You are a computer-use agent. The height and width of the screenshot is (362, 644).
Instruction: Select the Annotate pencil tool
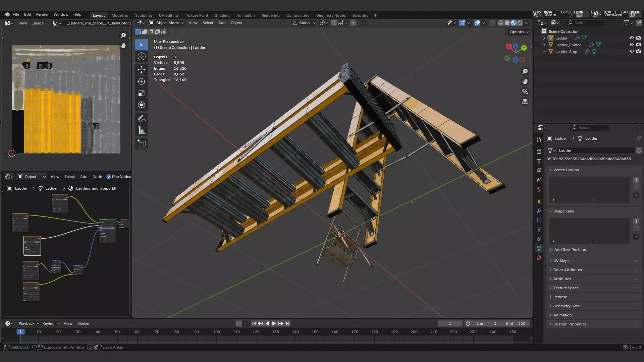pyautogui.click(x=141, y=119)
